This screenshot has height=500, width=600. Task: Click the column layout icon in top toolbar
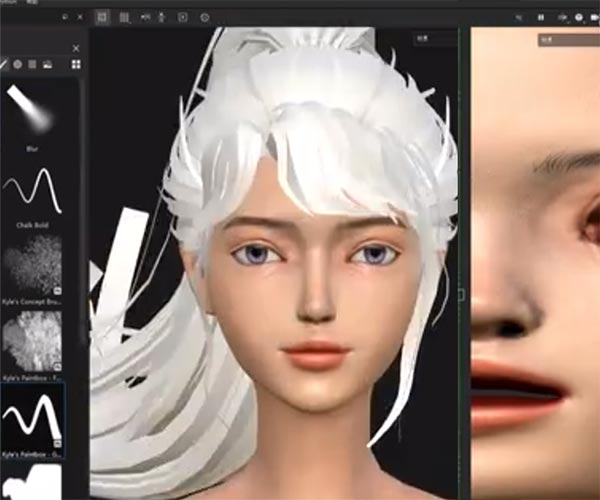pos(124,17)
